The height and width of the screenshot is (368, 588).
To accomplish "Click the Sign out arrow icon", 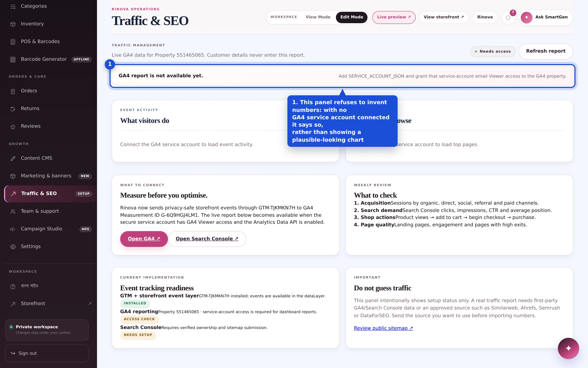I will tap(13, 353).
